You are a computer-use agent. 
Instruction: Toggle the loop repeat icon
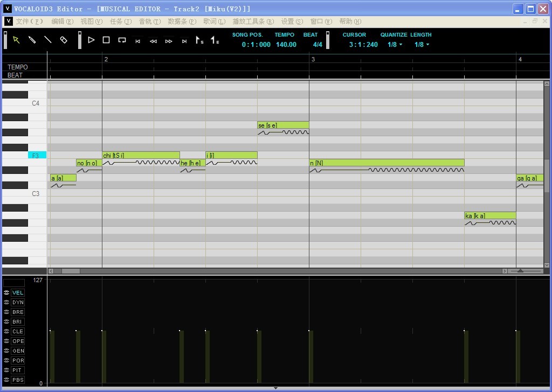click(122, 40)
